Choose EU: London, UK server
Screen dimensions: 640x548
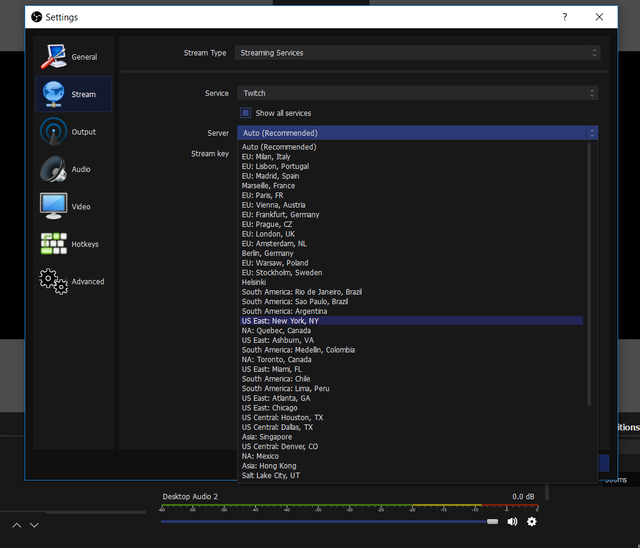tap(268, 234)
